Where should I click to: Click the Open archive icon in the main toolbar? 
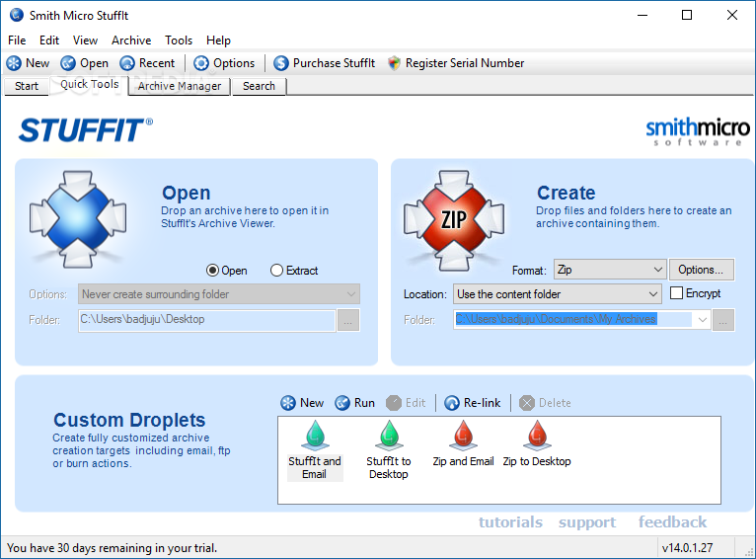coord(68,63)
